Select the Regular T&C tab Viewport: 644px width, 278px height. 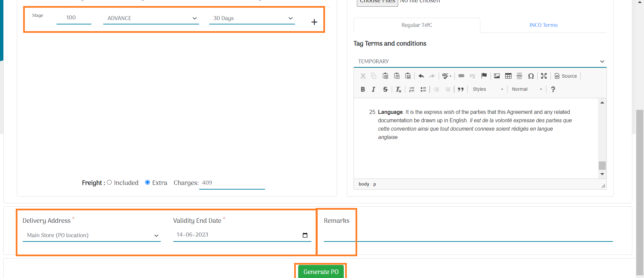tap(417, 25)
